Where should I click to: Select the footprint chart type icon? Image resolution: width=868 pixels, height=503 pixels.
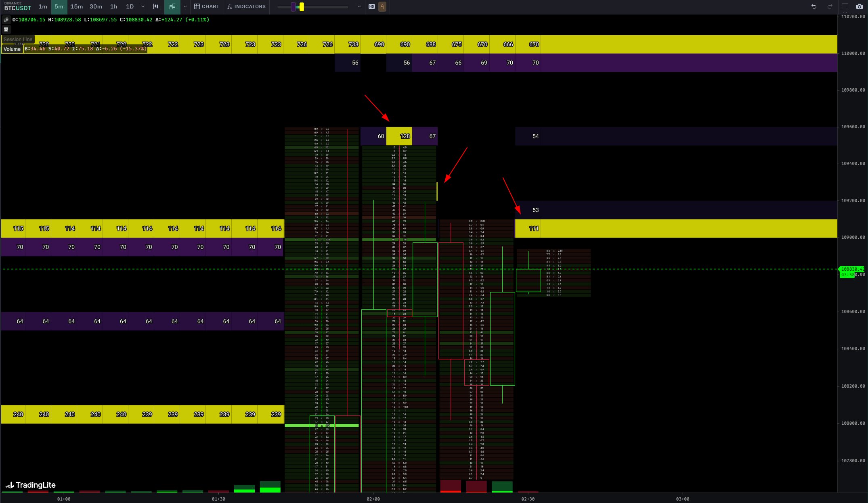pyautogui.click(x=172, y=6)
